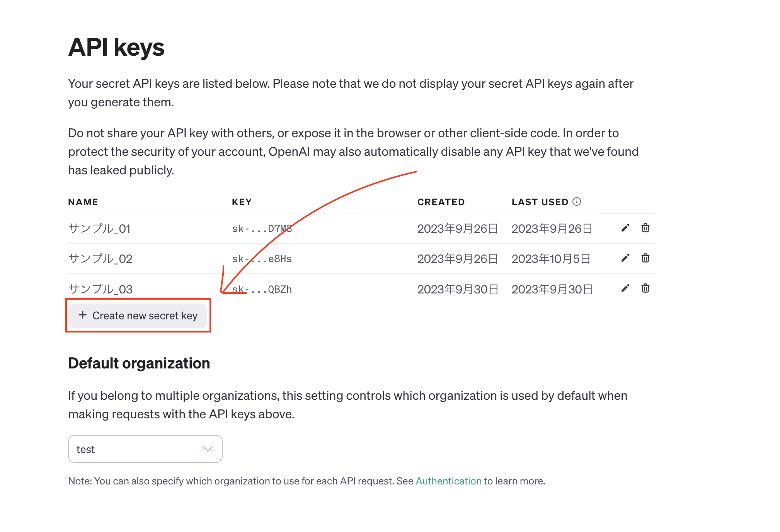Click trash icon for サンプル_02

(645, 258)
